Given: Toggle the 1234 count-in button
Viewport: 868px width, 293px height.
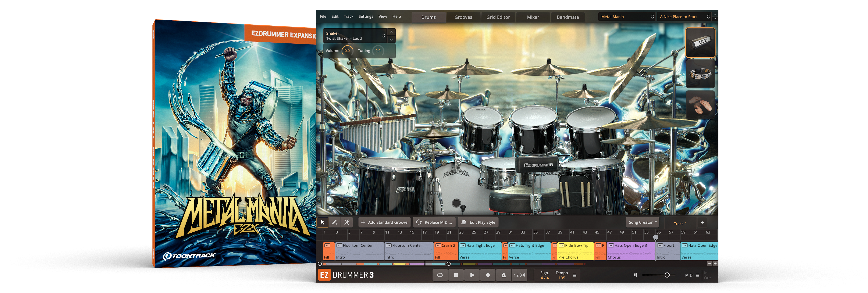Looking at the screenshot, I should point(519,275).
